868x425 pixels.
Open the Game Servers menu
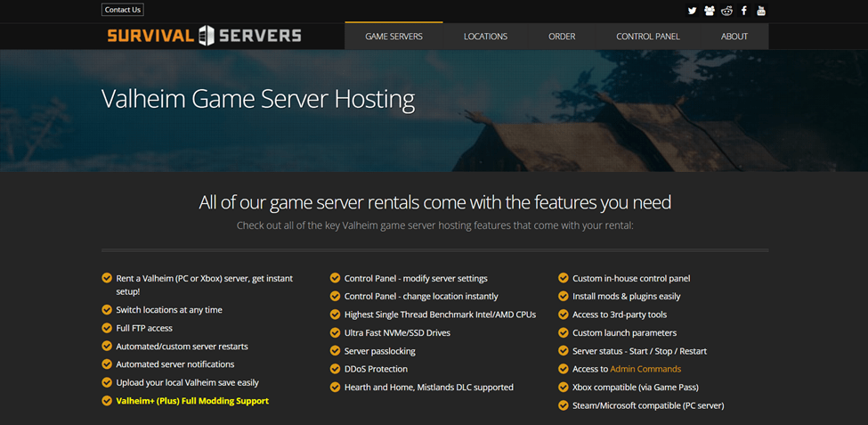393,37
